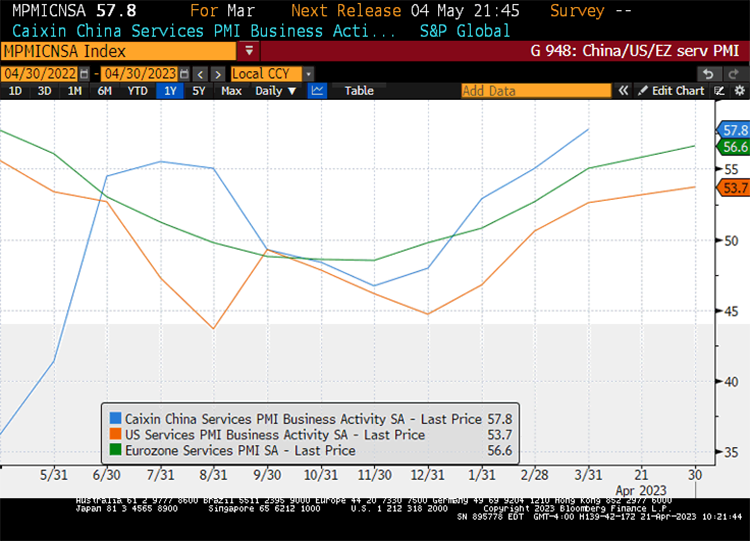750x541 pixels.
Task: Click the 45 y-axis tick label
Action: tap(731, 311)
